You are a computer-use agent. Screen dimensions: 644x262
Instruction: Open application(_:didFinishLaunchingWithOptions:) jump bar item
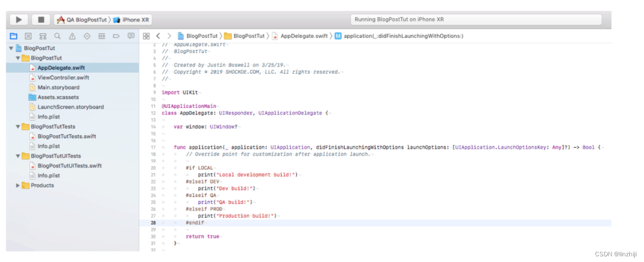coord(399,36)
